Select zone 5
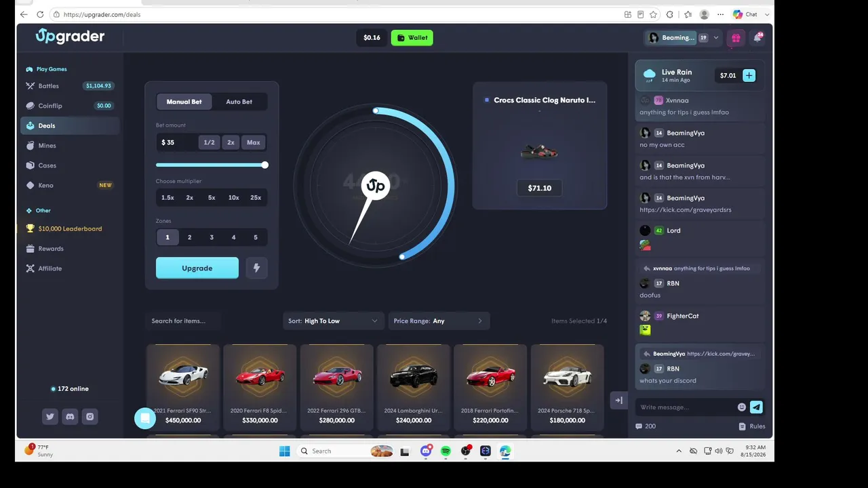Screen dimensions: 868x488 pos(256,237)
